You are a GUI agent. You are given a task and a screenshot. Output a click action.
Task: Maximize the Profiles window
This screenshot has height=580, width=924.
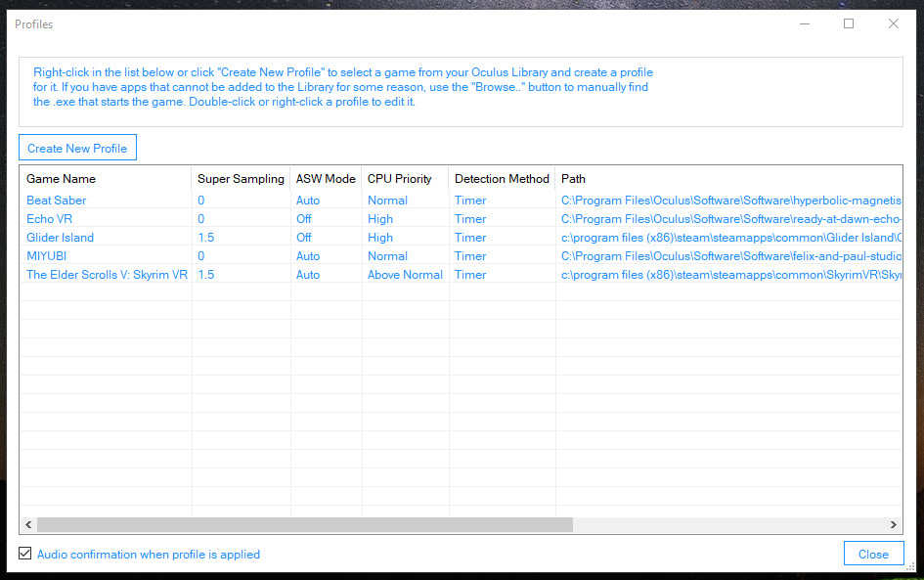pos(849,23)
